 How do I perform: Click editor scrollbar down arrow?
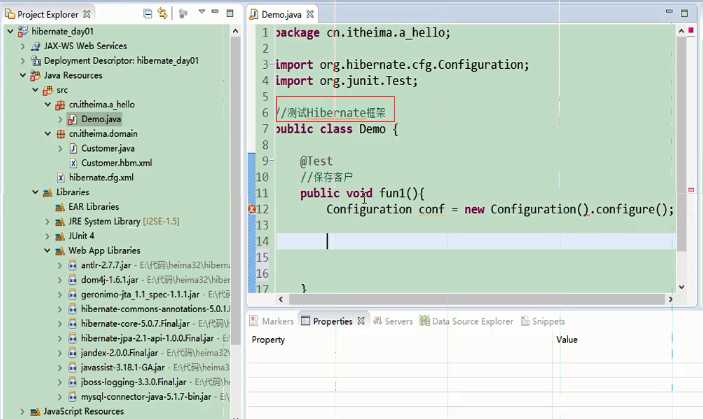pyautogui.click(x=681, y=287)
